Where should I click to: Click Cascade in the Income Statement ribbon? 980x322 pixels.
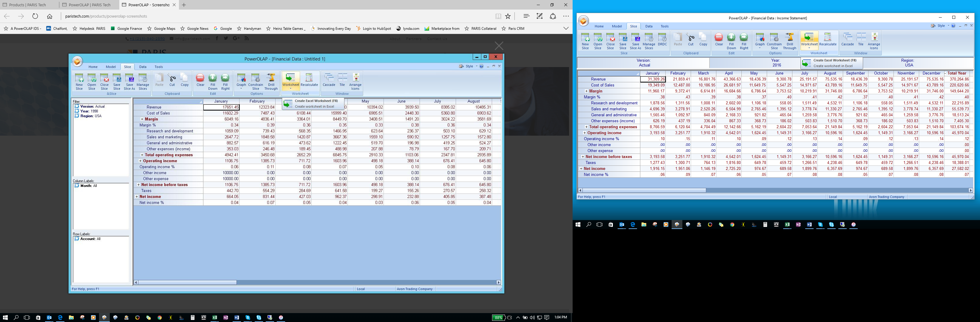847,40
